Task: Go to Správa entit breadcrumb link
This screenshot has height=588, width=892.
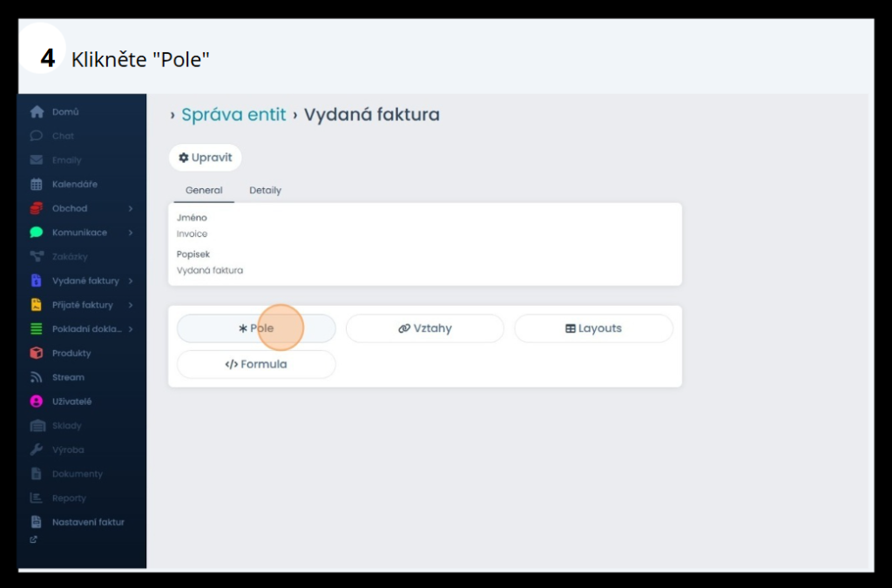Action: click(x=233, y=115)
